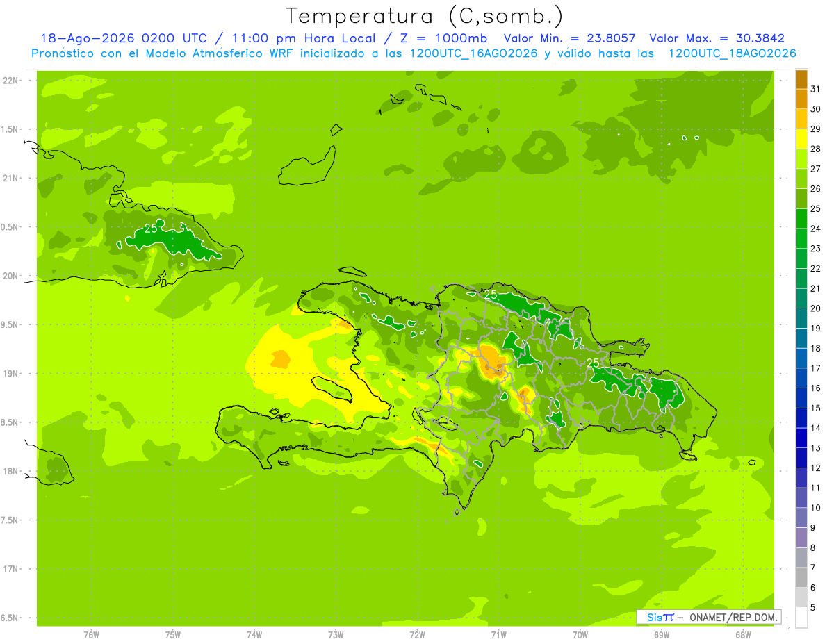Click the '20N' latitude label
Viewport: 834px width, 644px height.
tap(10, 276)
